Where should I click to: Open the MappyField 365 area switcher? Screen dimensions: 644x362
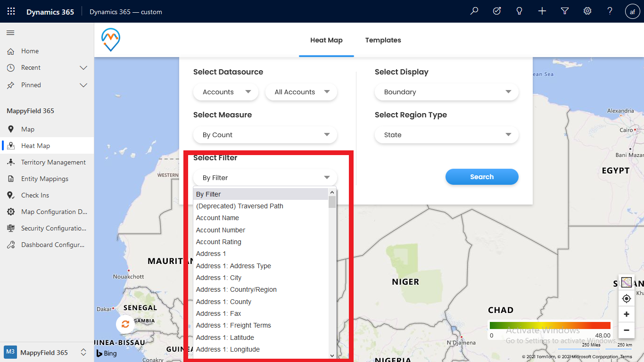[47, 352]
